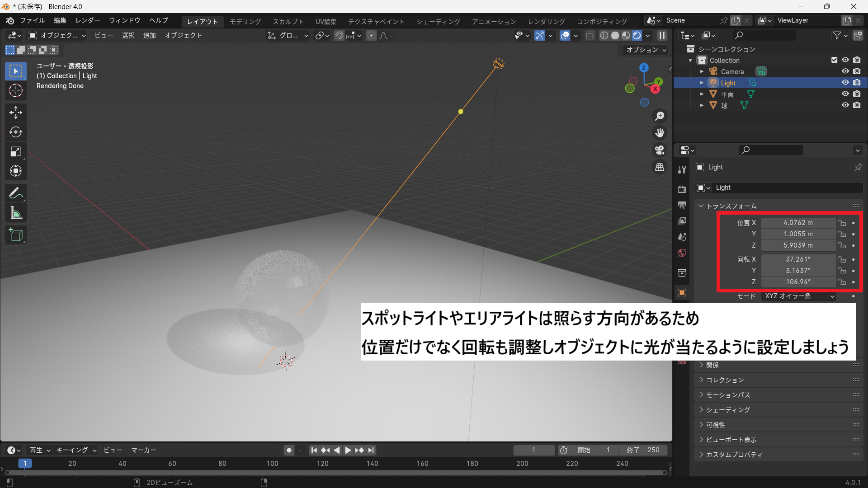Screen dimensions: 868x488
Task: Lock the 位置 X value
Action: (842, 223)
